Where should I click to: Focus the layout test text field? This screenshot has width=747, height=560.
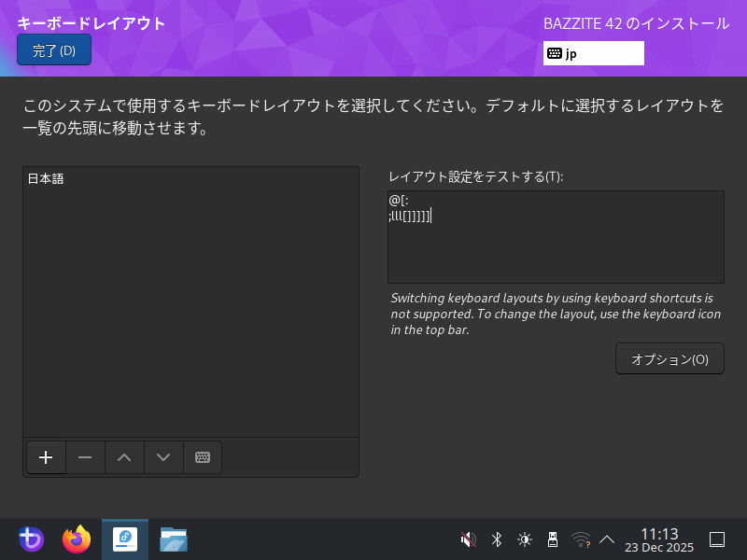(556, 237)
